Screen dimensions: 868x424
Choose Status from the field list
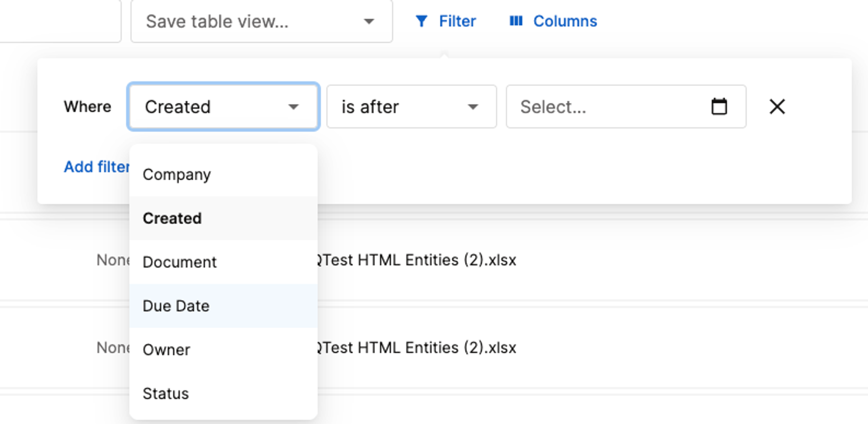tap(224, 394)
